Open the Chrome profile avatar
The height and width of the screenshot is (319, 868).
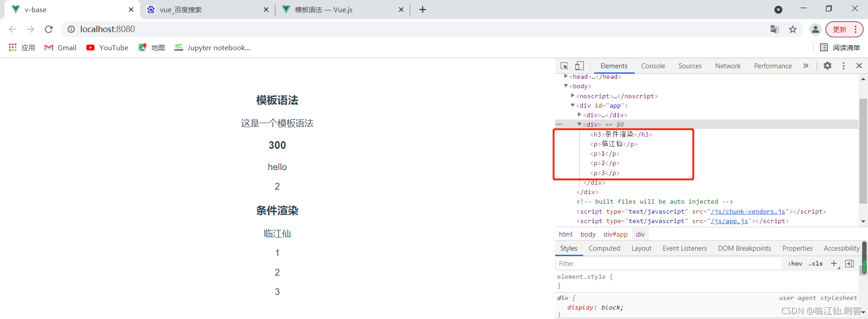click(x=815, y=29)
